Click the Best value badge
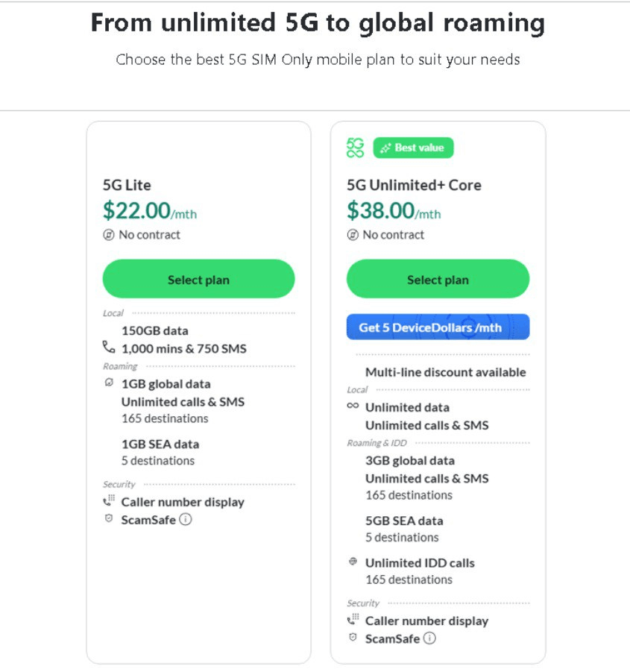This screenshot has width=630, height=672. pos(413,148)
